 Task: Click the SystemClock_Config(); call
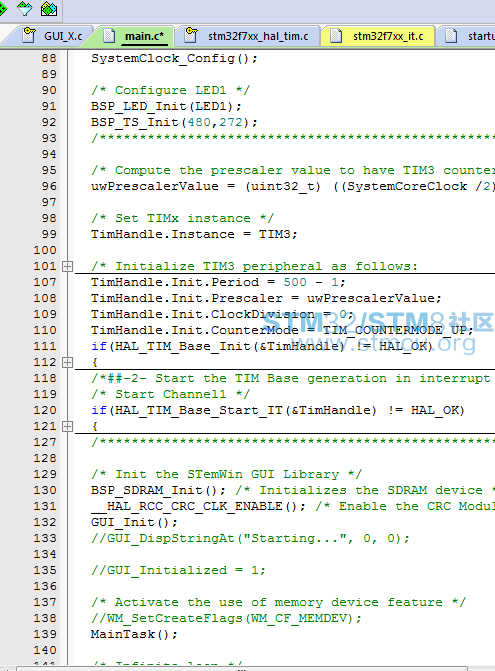[x=174, y=58]
